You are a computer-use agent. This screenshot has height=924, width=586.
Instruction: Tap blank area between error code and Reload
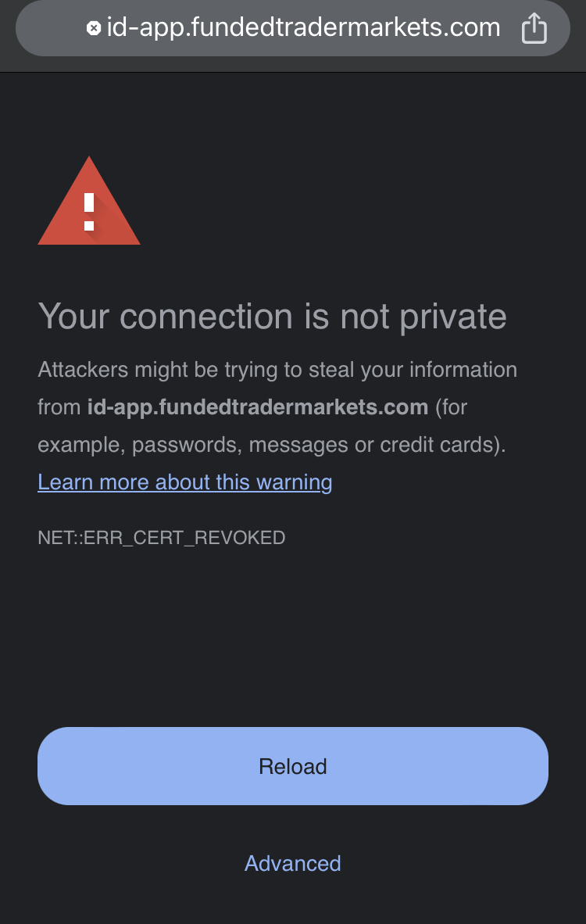[293, 636]
